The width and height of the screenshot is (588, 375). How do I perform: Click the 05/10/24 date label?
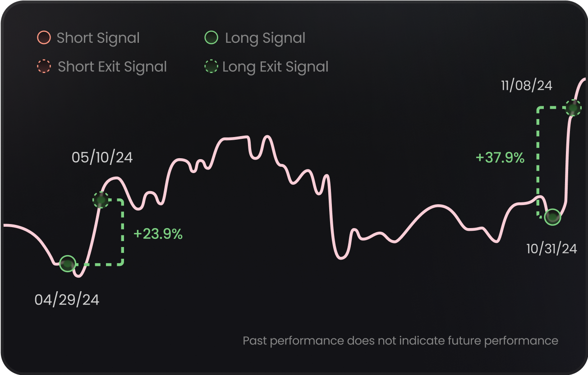point(102,157)
